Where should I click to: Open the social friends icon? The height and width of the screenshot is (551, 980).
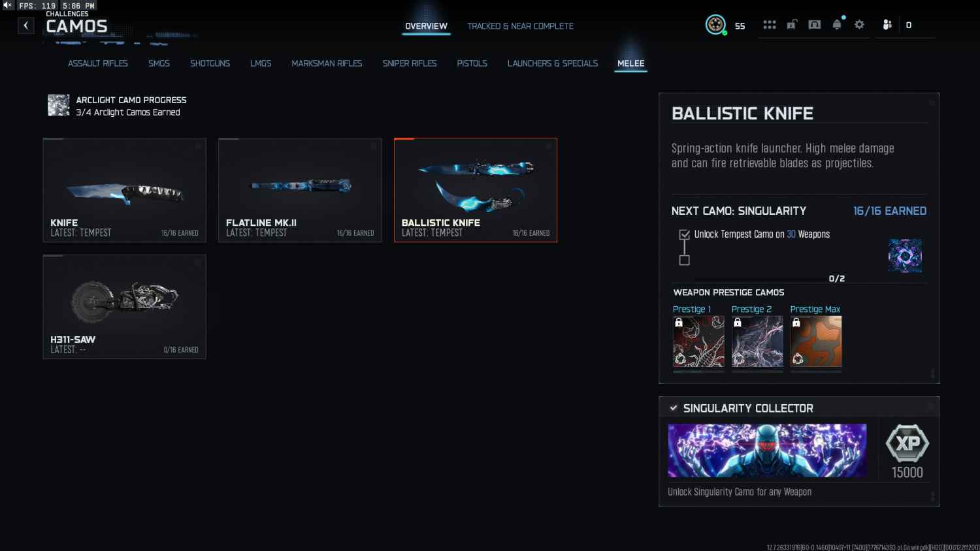pyautogui.click(x=887, y=25)
